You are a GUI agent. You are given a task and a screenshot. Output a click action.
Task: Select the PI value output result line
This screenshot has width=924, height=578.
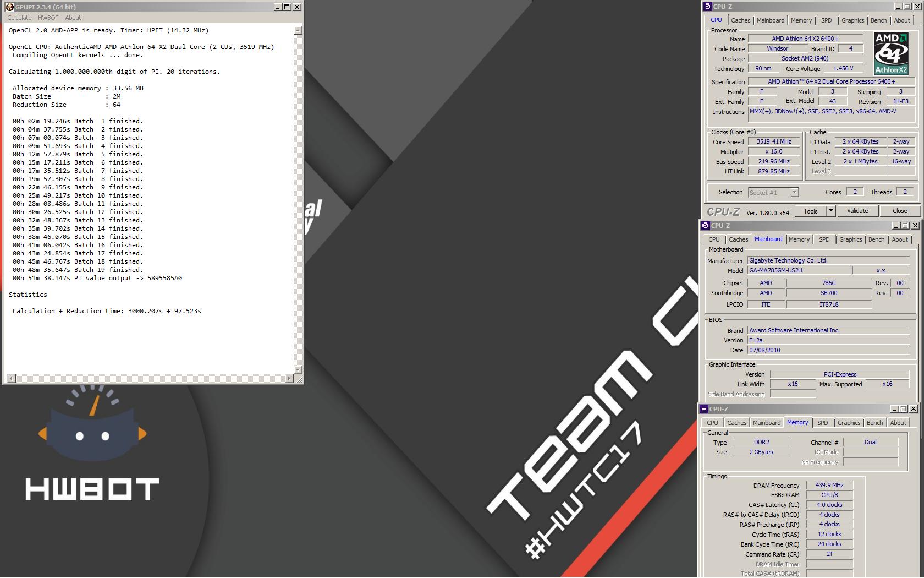pyautogui.click(x=97, y=278)
